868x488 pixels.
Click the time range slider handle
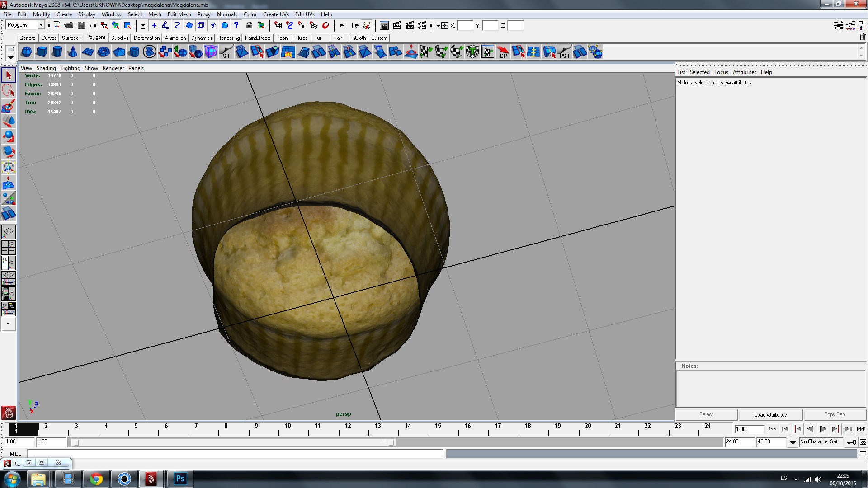(76, 442)
